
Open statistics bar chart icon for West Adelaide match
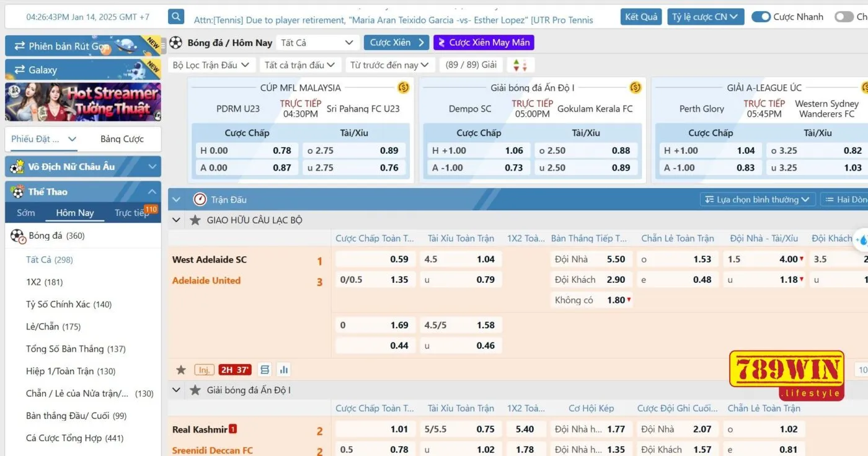pos(284,370)
